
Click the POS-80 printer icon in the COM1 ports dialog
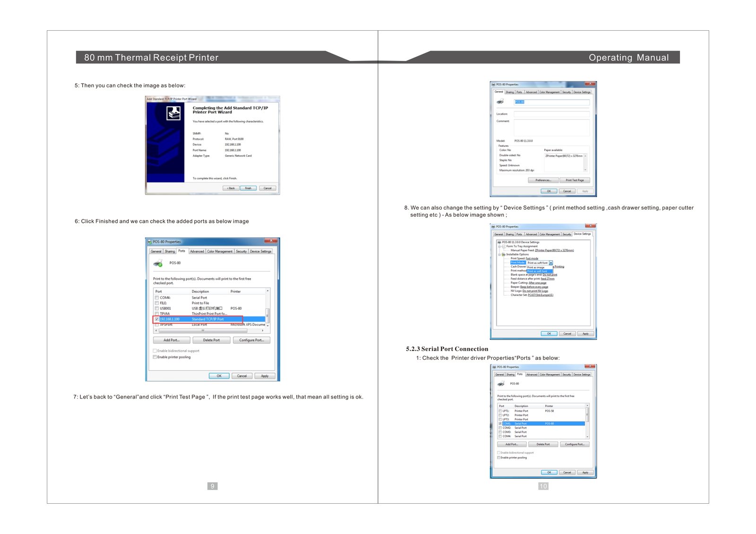click(x=501, y=384)
